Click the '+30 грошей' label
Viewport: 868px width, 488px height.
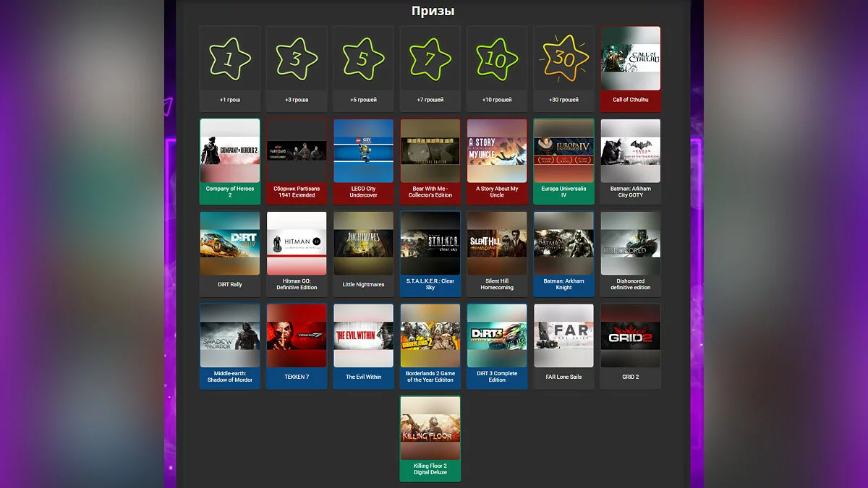pos(563,100)
